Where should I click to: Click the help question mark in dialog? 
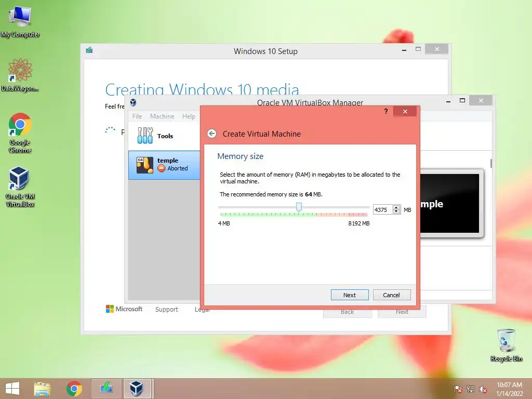[x=386, y=111]
